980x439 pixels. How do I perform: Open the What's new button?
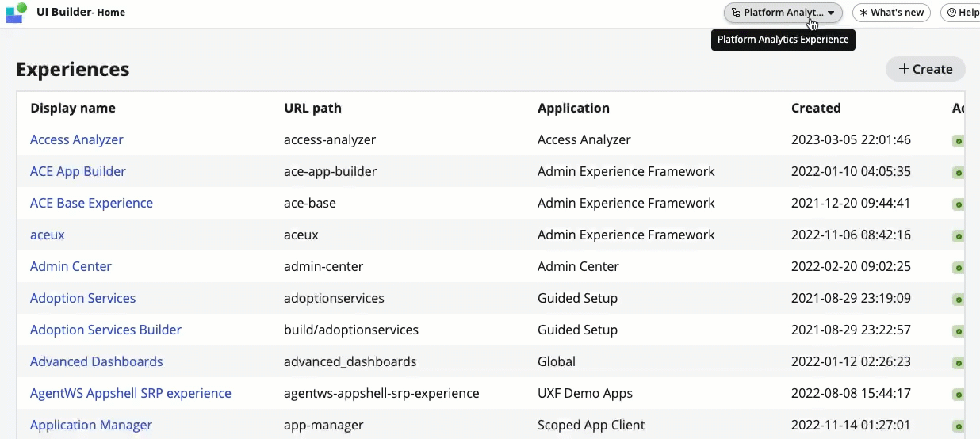click(x=892, y=13)
